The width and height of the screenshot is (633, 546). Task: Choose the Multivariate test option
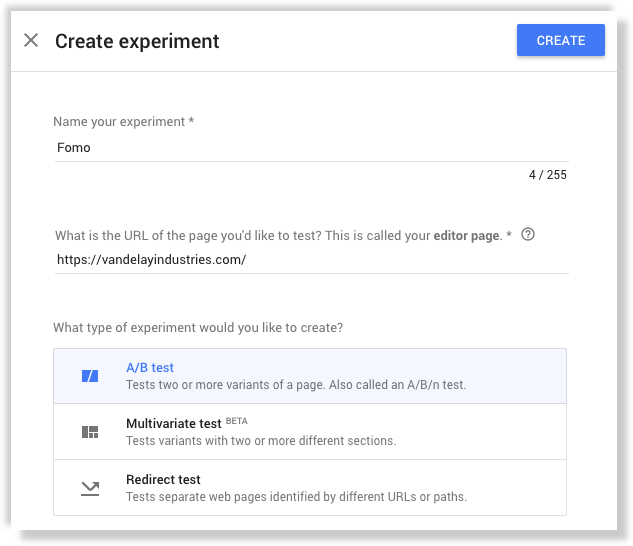click(x=310, y=432)
